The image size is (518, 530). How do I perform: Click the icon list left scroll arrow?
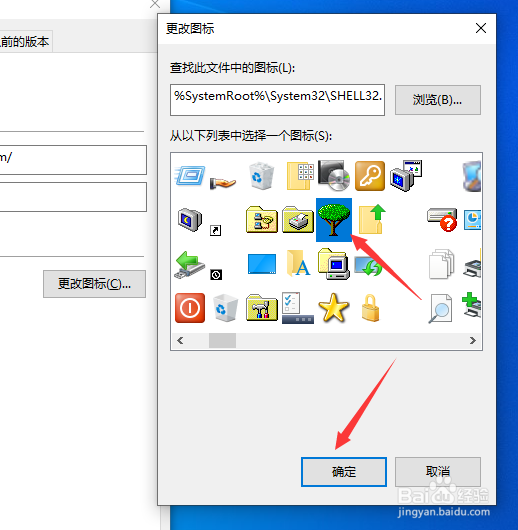(180, 340)
